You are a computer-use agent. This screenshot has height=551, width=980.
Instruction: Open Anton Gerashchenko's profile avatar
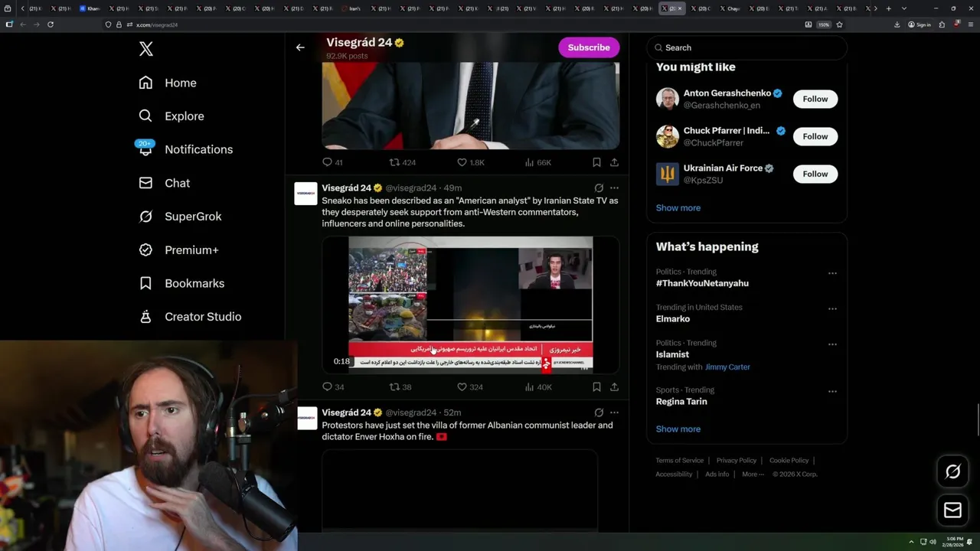point(668,99)
